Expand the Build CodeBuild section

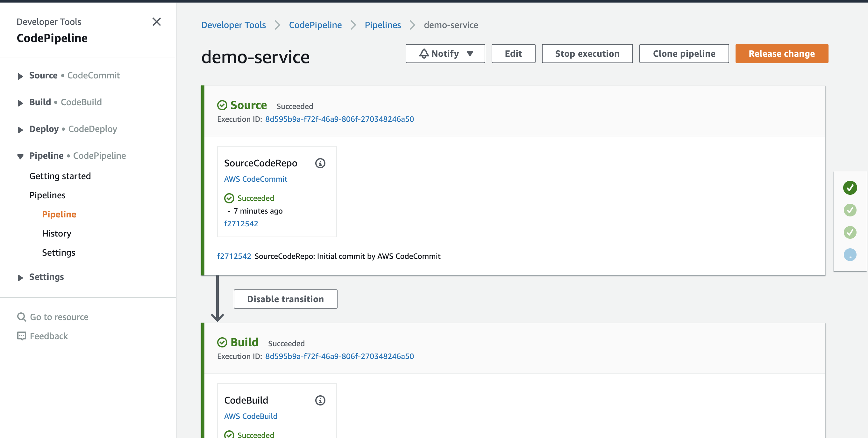click(20, 103)
